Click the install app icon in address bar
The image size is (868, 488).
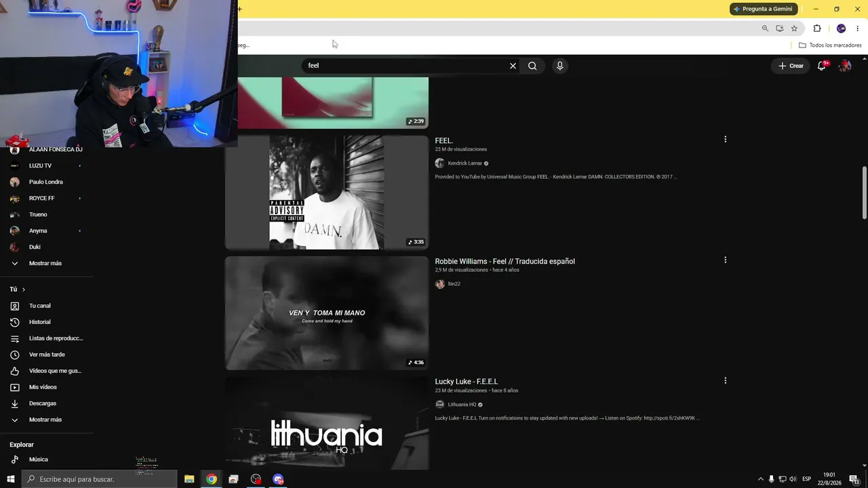tap(780, 28)
